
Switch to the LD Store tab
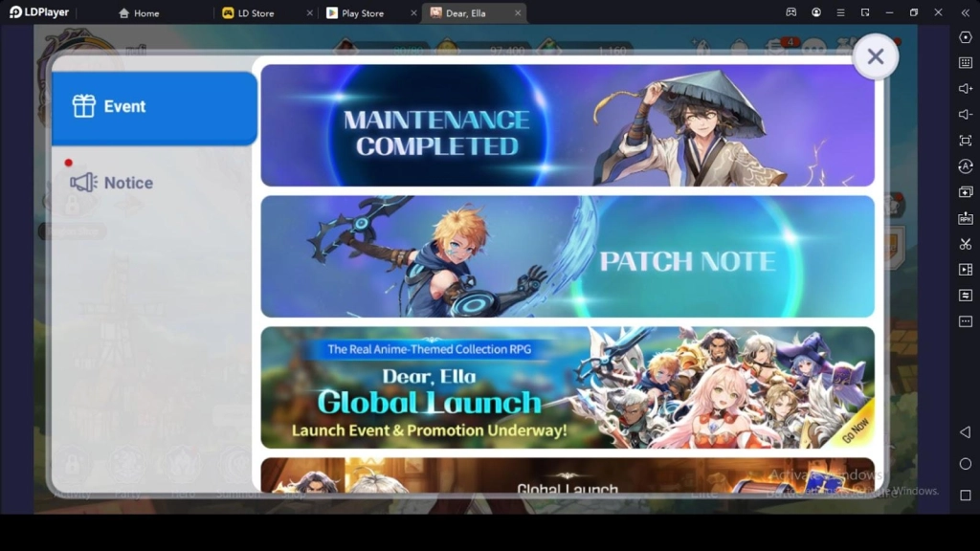pyautogui.click(x=256, y=13)
